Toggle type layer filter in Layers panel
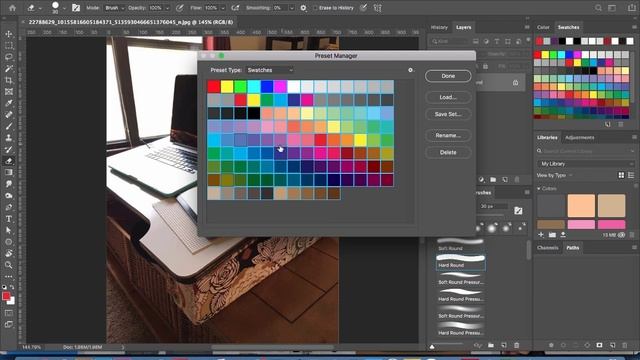 pos(497,41)
